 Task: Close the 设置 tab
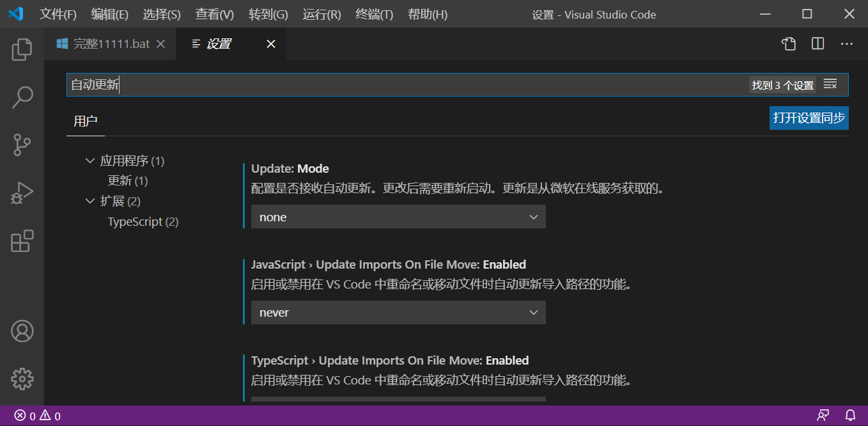click(271, 43)
